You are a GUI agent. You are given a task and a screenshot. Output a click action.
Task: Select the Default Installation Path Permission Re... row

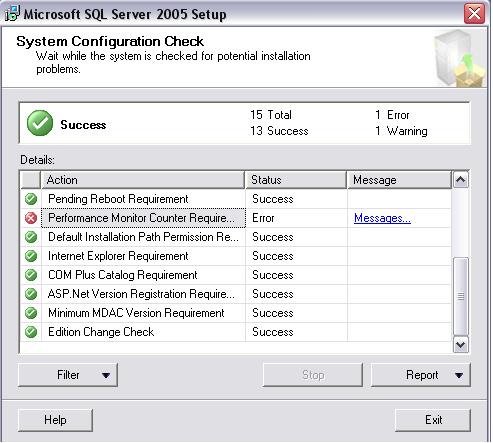(x=236, y=237)
